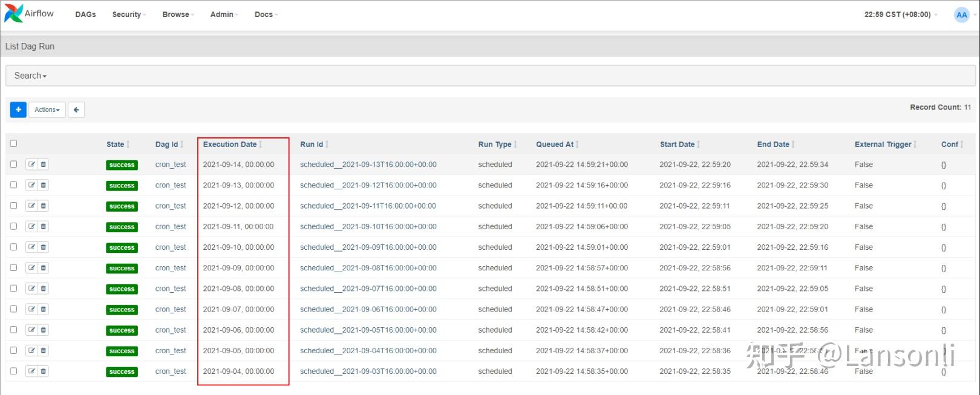Viewport: 980px width, 395px height.
Task: Open the Security menu dropdown
Action: pyautogui.click(x=129, y=15)
